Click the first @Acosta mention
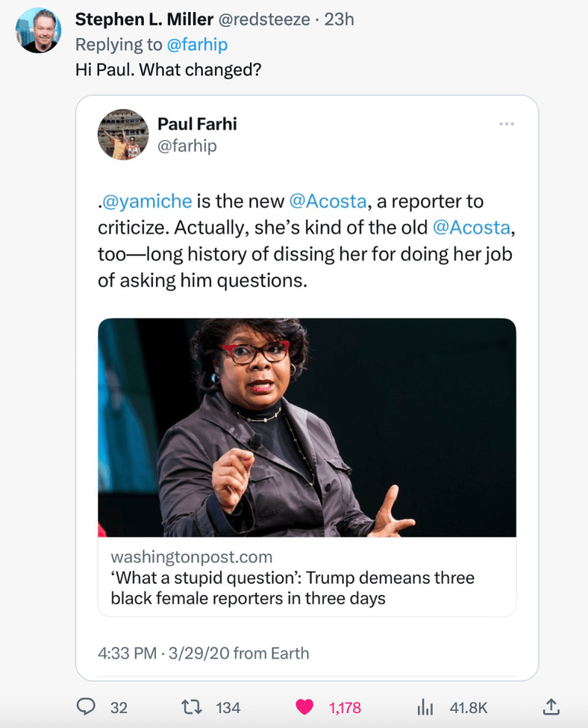Screen dimensions: 588x728 (327, 201)
